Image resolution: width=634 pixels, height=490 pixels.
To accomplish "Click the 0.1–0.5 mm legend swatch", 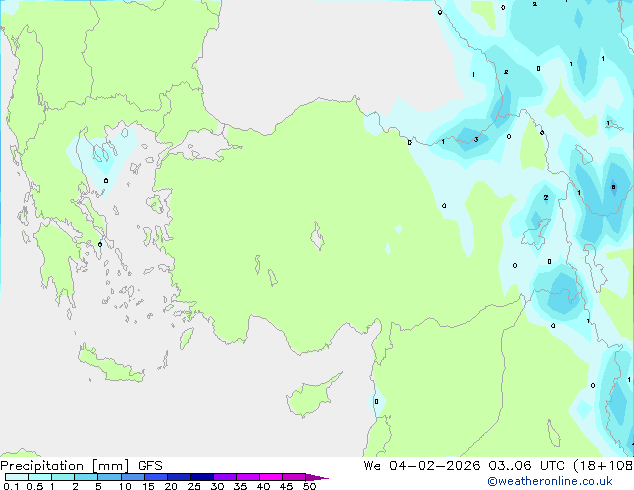I will [x=17, y=477].
